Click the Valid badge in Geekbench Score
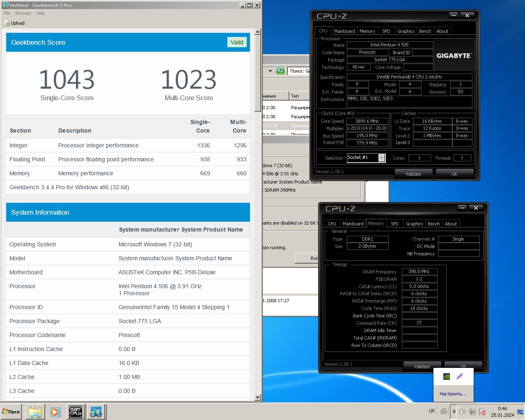The height and width of the screenshot is (420, 525). [x=237, y=42]
